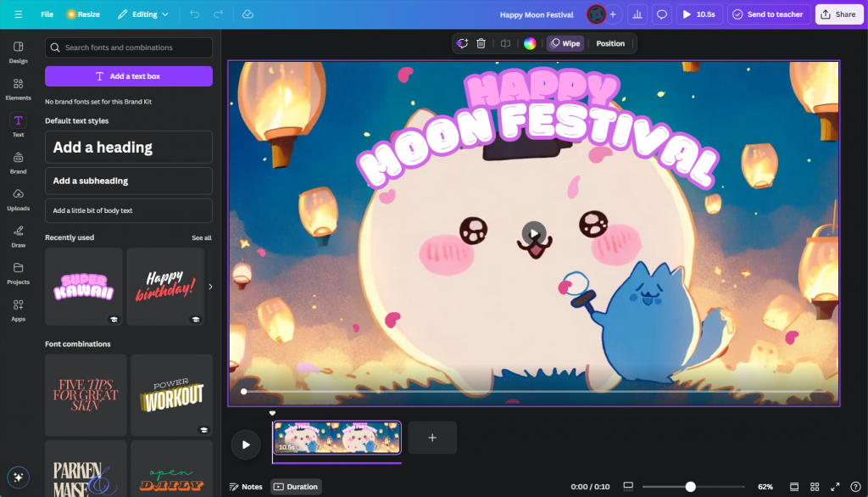The width and height of the screenshot is (868, 497).
Task: Open the Wipe transition animation
Action: pos(565,43)
